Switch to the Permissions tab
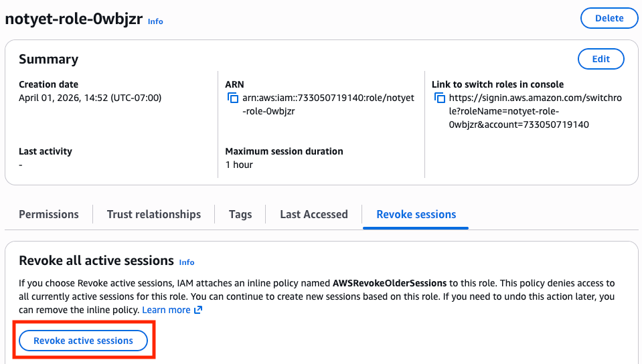The height and width of the screenshot is (364, 642). 49,215
